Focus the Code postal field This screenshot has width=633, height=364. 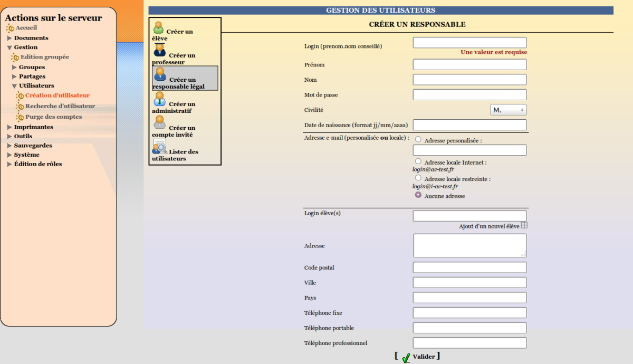[x=470, y=267]
